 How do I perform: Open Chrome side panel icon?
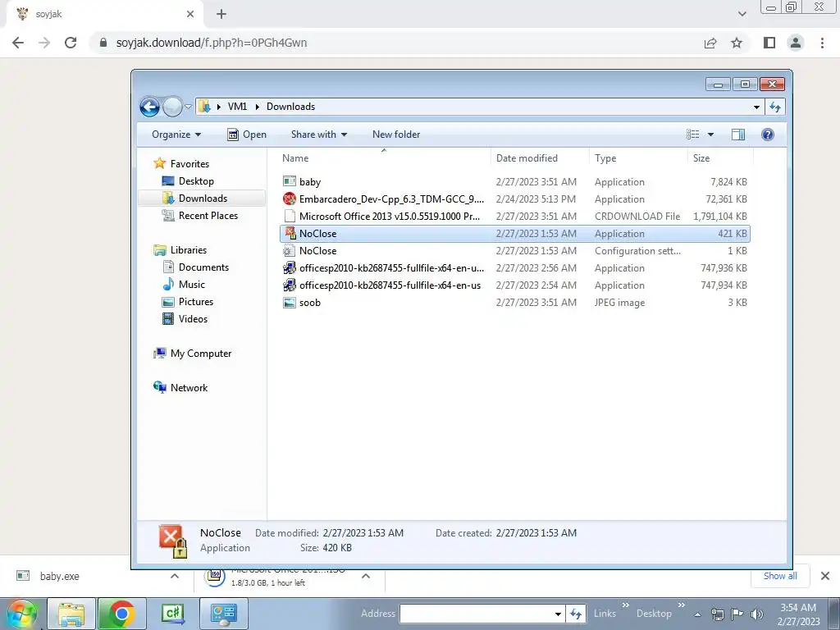point(769,43)
